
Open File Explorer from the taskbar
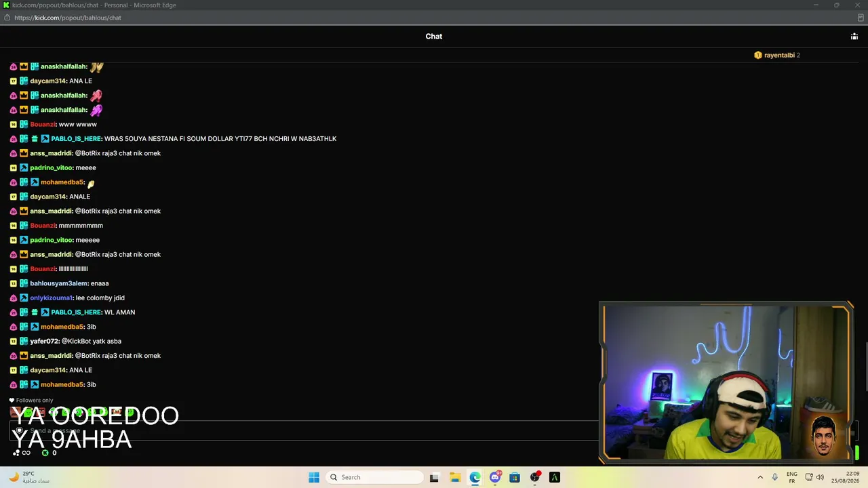[455, 477]
